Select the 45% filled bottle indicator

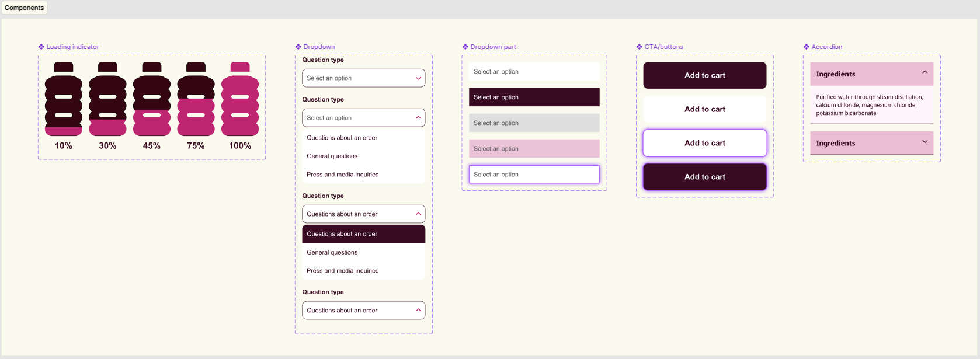(x=152, y=99)
